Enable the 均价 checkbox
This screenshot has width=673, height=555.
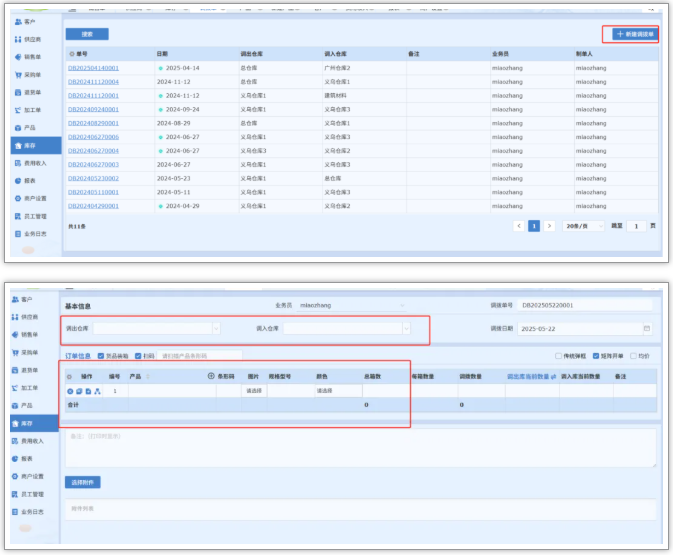pos(633,356)
